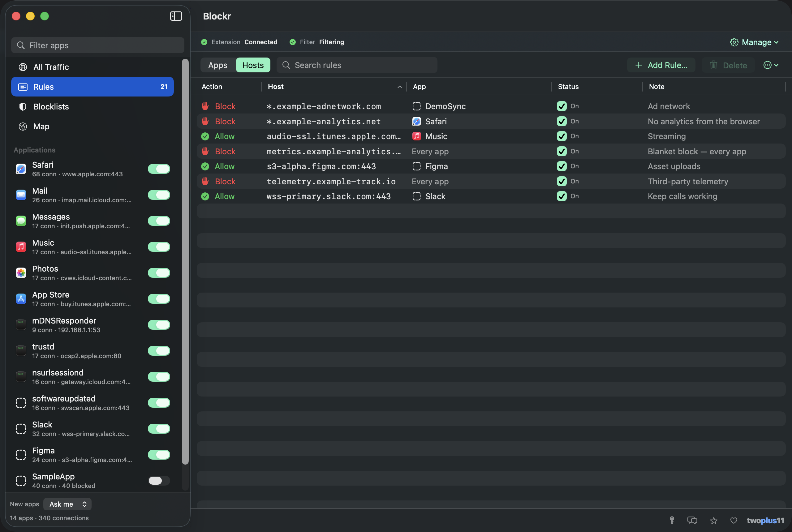Sort by the Status column header
This screenshot has width=792, height=532.
click(x=597, y=87)
